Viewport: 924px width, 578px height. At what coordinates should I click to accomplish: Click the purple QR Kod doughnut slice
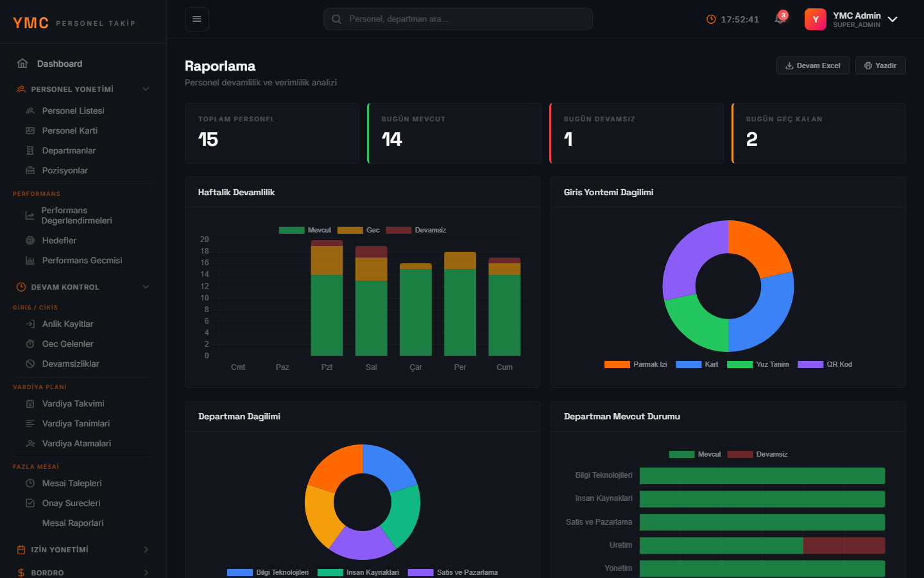688,252
